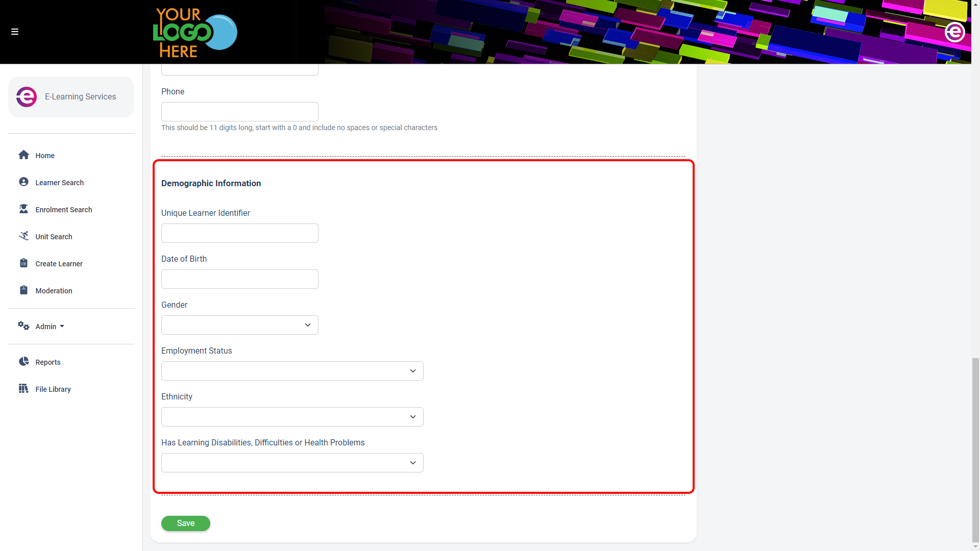Click the vertical page scrollbar thumb

(x=975, y=450)
